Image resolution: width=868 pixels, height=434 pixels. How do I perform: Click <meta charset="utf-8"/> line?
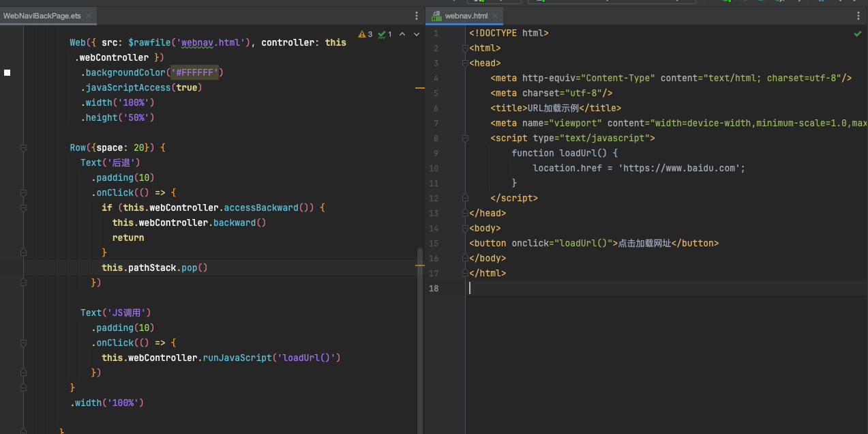pyautogui.click(x=551, y=93)
